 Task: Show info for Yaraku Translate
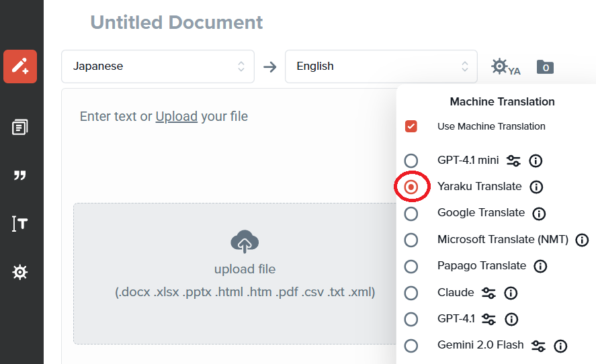(536, 187)
